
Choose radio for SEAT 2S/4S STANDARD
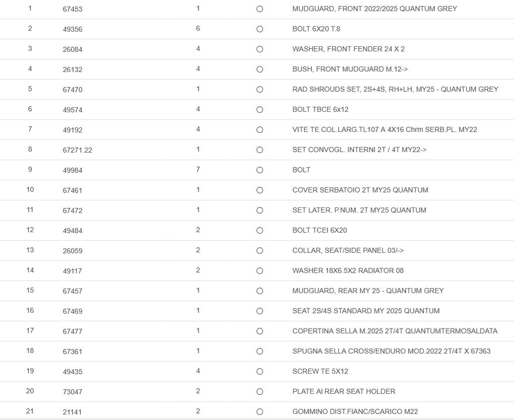(260, 311)
